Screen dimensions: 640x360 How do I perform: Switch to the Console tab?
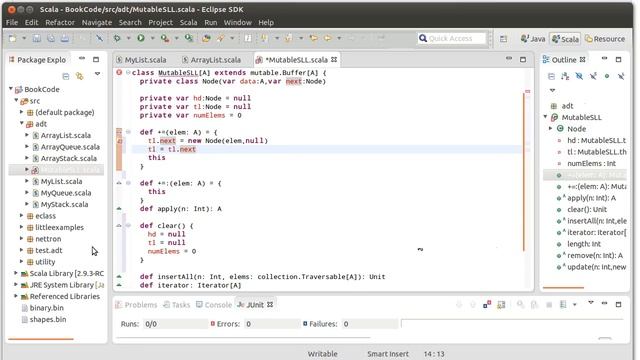[x=214, y=304]
